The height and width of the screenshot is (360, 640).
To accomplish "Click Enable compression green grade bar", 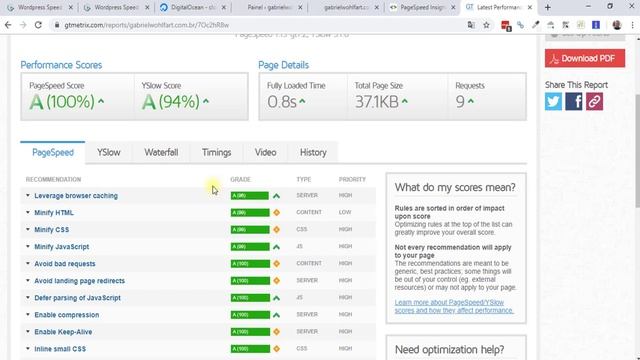I will [x=250, y=315].
